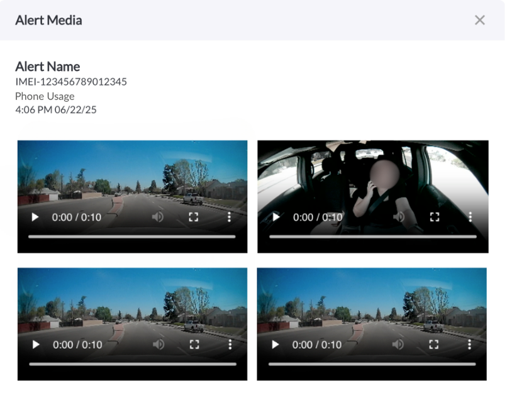
Task: Play the bottom-right road video
Action: point(276,345)
